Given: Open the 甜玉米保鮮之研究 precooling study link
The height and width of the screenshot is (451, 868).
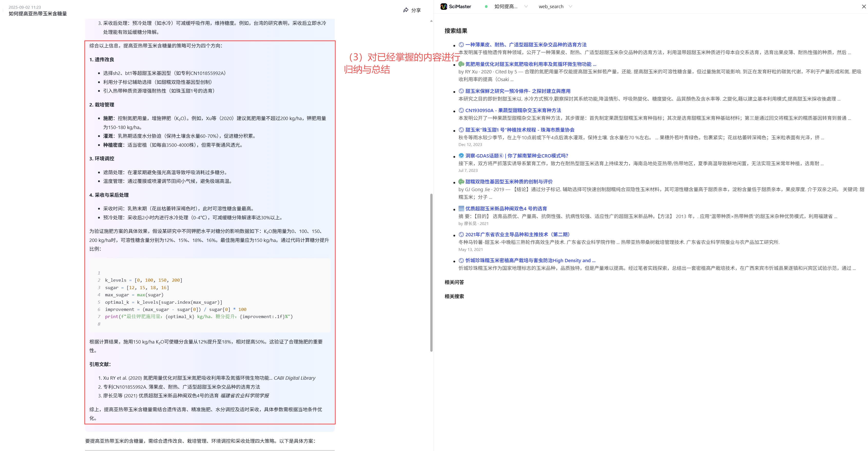Looking at the screenshot, I should (x=518, y=91).
